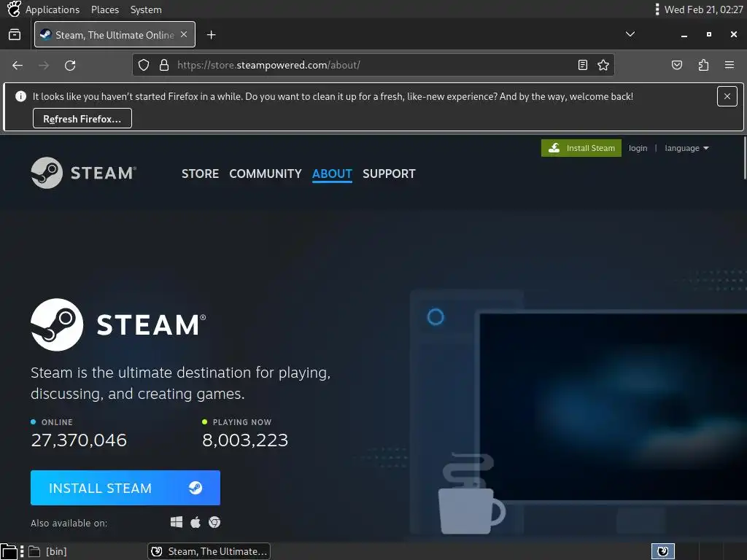Click the show desktop icon in bottom panel
Image resolution: width=747 pixels, height=560 pixels.
click(x=9, y=551)
